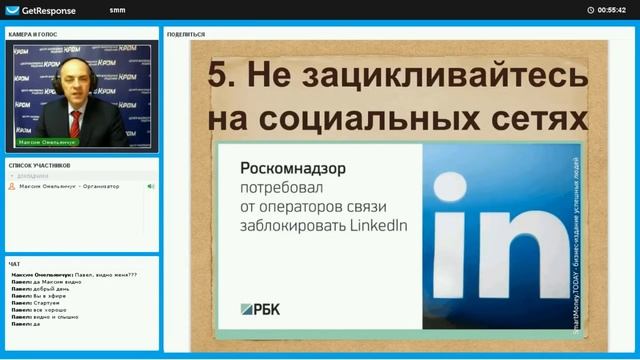The width and height of the screenshot is (640, 360).
Task: Click the РБК logo on the slide
Action: pos(260,309)
